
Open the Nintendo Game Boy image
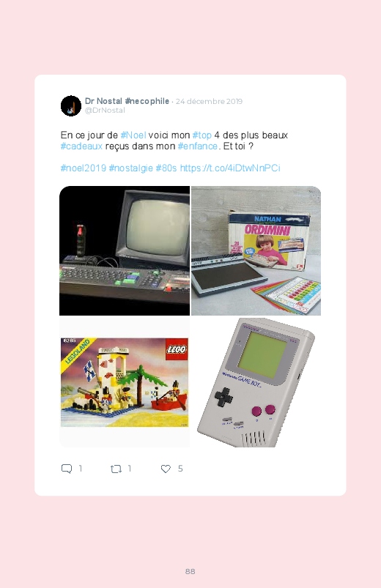[x=256, y=382]
